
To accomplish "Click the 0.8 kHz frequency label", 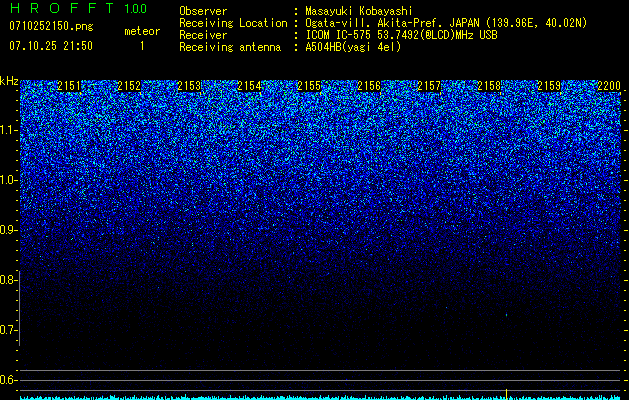I will 9,280.
